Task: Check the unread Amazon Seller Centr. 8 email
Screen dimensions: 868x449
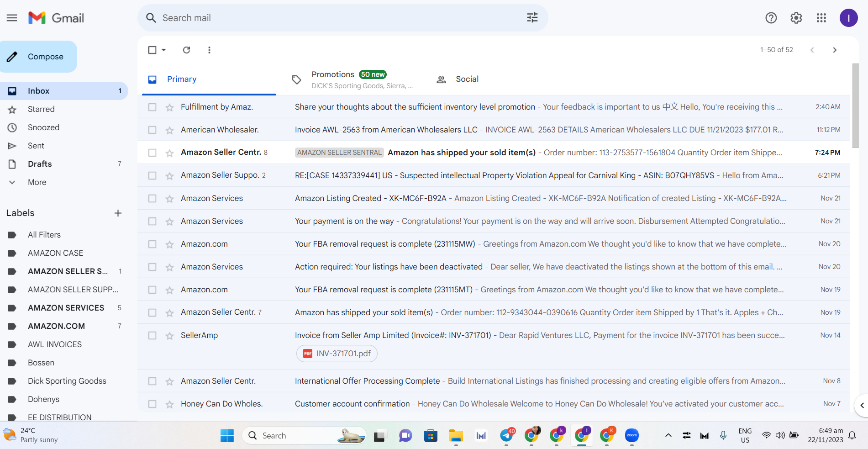Action: [153, 153]
